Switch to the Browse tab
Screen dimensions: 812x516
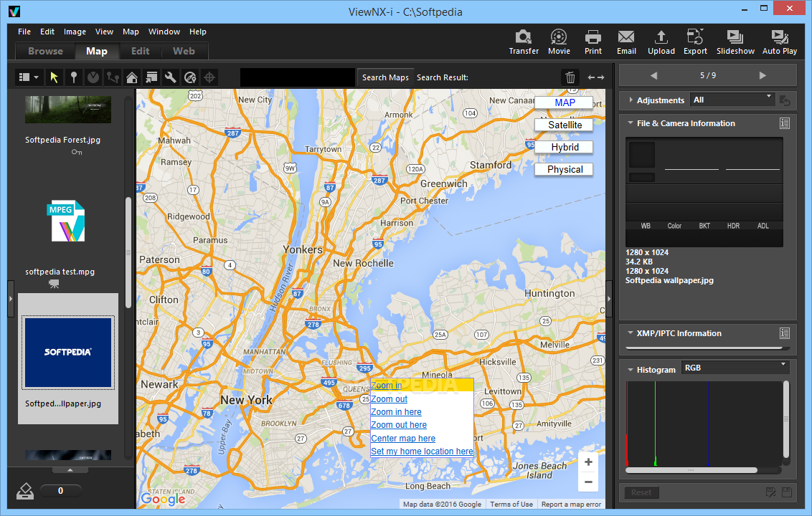46,51
